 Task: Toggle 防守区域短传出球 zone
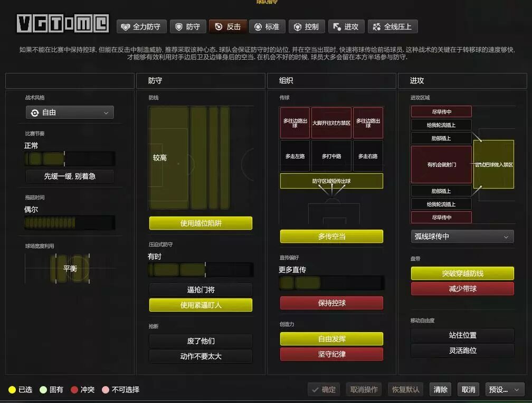click(331, 181)
